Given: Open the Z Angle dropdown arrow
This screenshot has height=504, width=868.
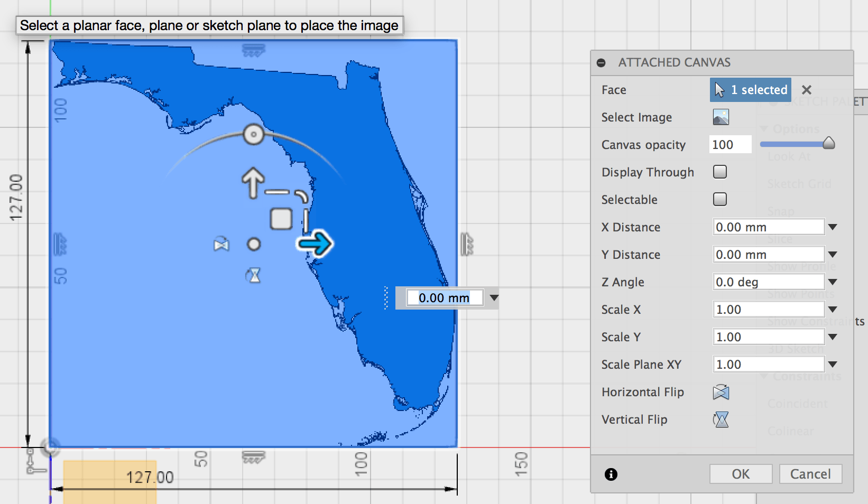Looking at the screenshot, I should (x=833, y=282).
